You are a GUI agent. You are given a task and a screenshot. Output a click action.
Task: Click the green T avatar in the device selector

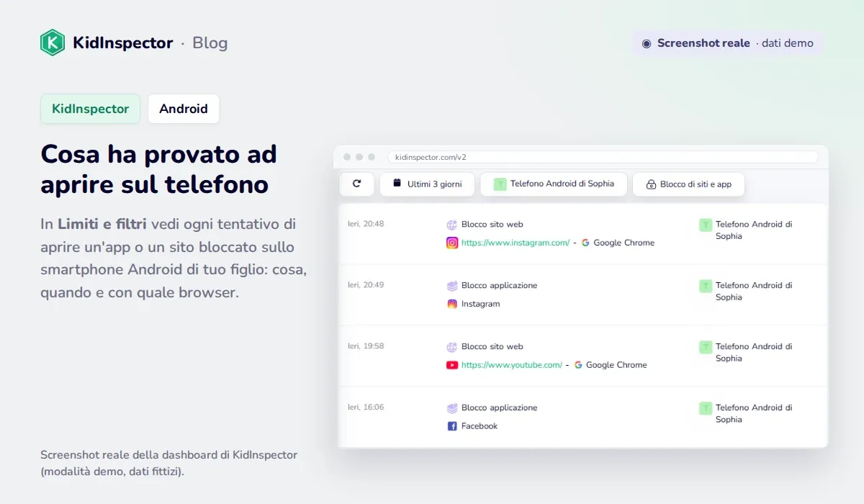coord(500,184)
